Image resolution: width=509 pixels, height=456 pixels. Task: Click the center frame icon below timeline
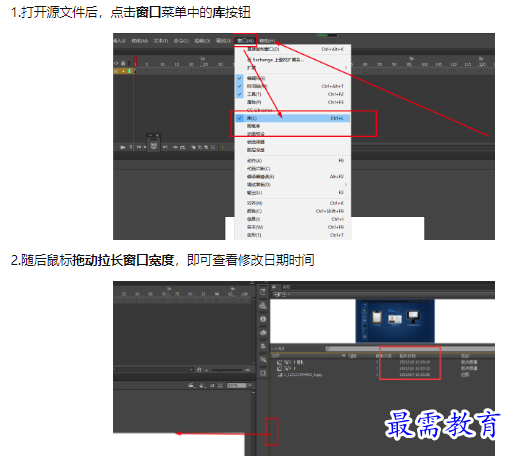(x=175, y=147)
